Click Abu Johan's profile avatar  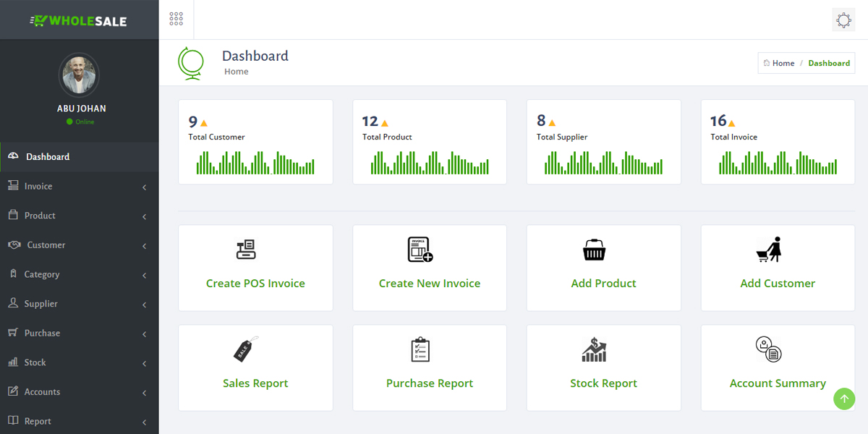pyautogui.click(x=79, y=75)
